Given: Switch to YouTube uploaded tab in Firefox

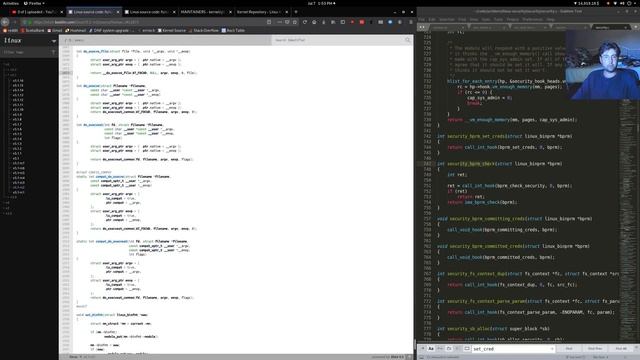Looking at the screenshot, I should point(37,12).
